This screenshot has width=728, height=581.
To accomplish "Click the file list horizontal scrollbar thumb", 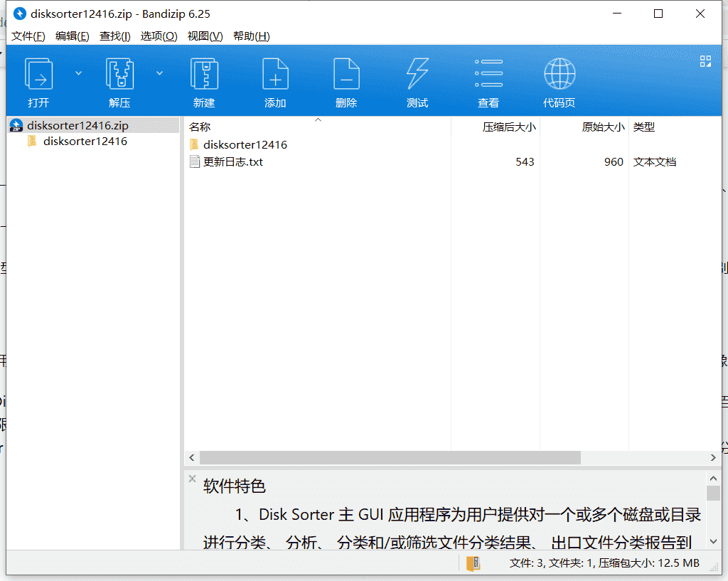I will point(390,457).
